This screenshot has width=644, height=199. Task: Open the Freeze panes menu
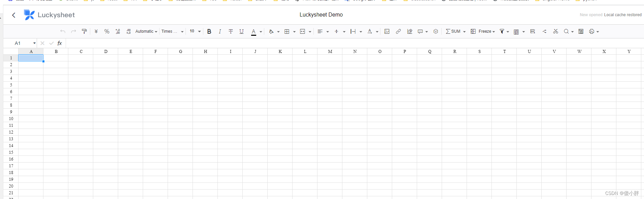483,31
